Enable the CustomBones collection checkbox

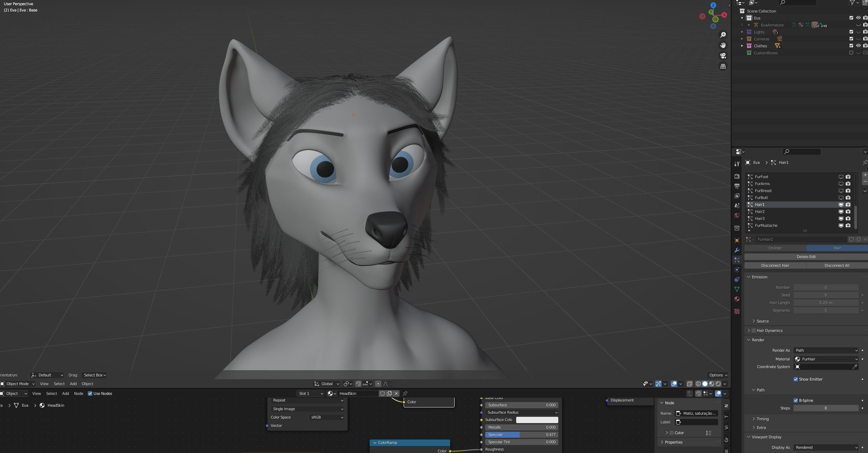pos(851,53)
